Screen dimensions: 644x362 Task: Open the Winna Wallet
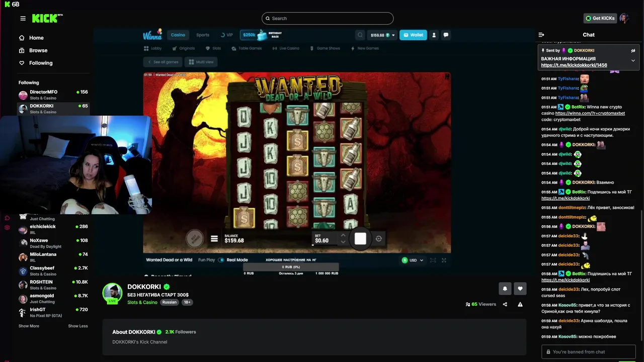pyautogui.click(x=413, y=35)
